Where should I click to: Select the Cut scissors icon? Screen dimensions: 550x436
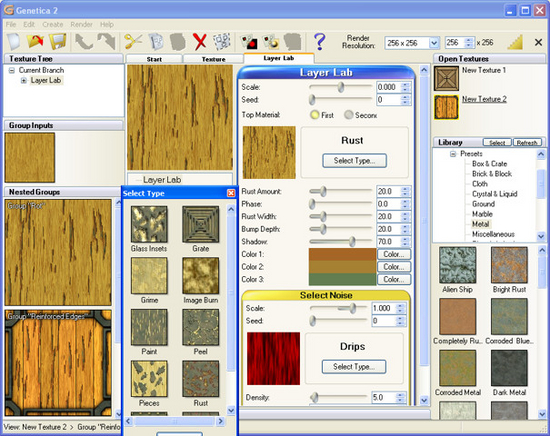click(133, 42)
